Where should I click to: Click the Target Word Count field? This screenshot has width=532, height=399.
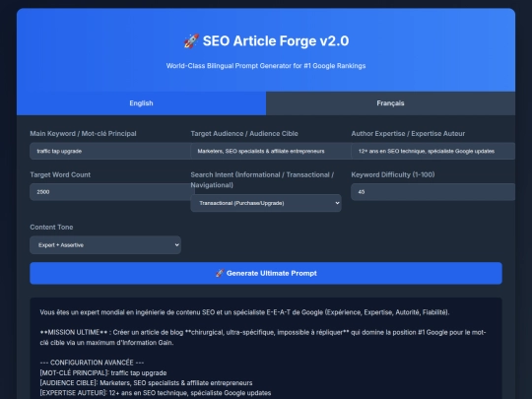(x=112, y=192)
